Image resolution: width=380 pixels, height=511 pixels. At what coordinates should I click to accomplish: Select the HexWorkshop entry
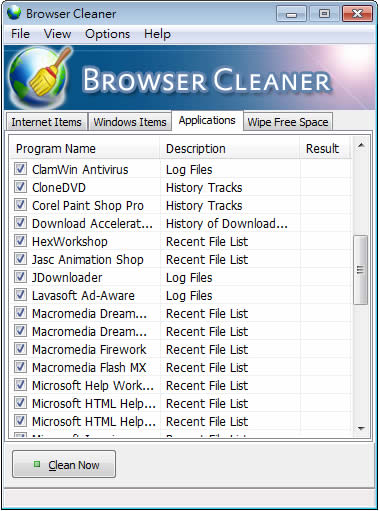click(70, 242)
